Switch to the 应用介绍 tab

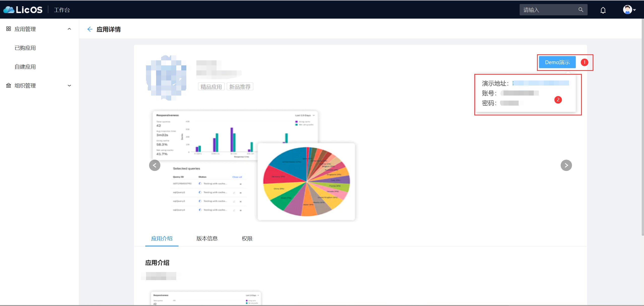pyautogui.click(x=162, y=239)
